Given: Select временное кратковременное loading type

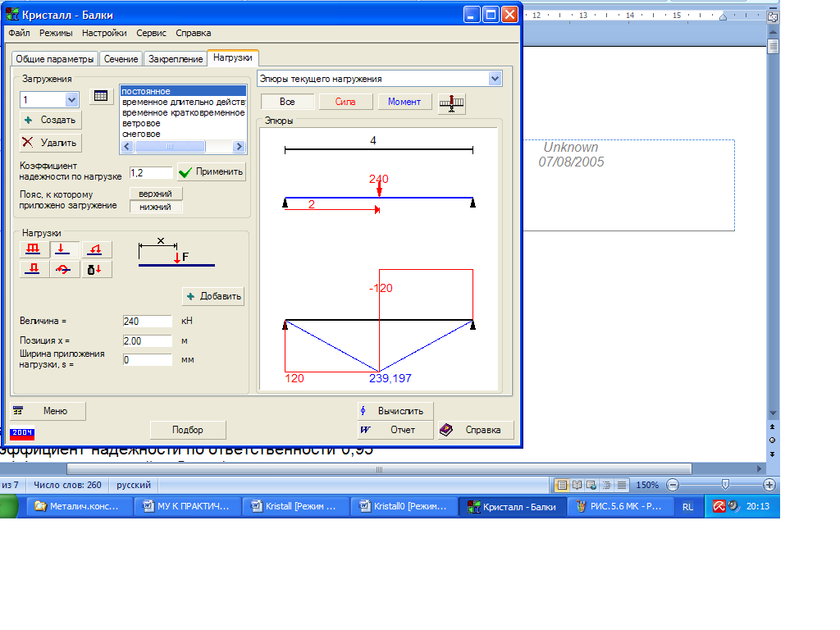Looking at the screenshot, I should (x=183, y=112).
